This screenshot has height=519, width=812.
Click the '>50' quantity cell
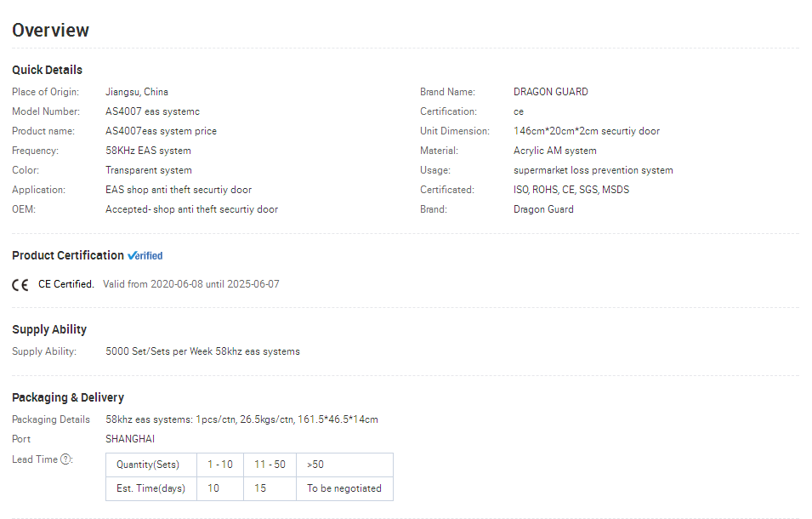pyautogui.click(x=345, y=465)
